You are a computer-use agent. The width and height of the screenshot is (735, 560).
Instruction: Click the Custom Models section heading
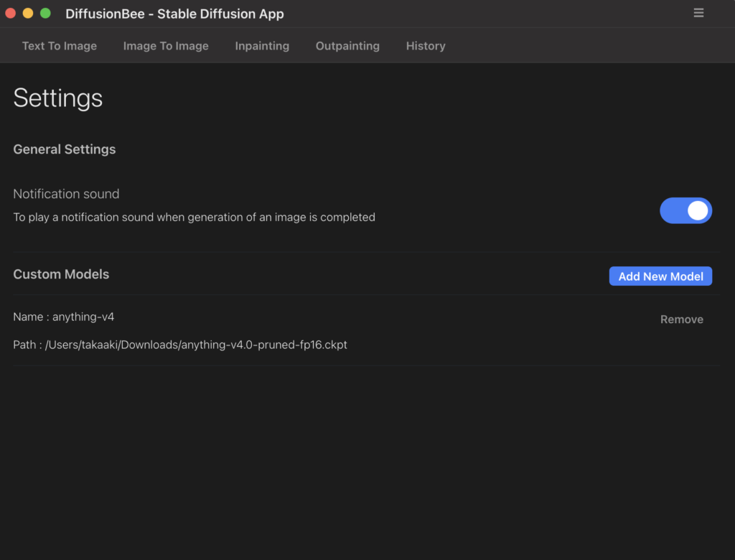[61, 274]
